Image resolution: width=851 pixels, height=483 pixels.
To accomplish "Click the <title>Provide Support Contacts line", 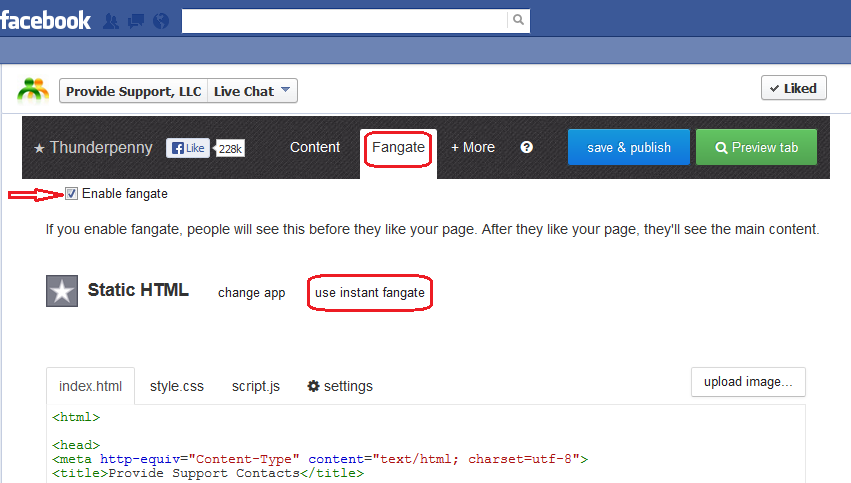I will (x=208, y=473).
